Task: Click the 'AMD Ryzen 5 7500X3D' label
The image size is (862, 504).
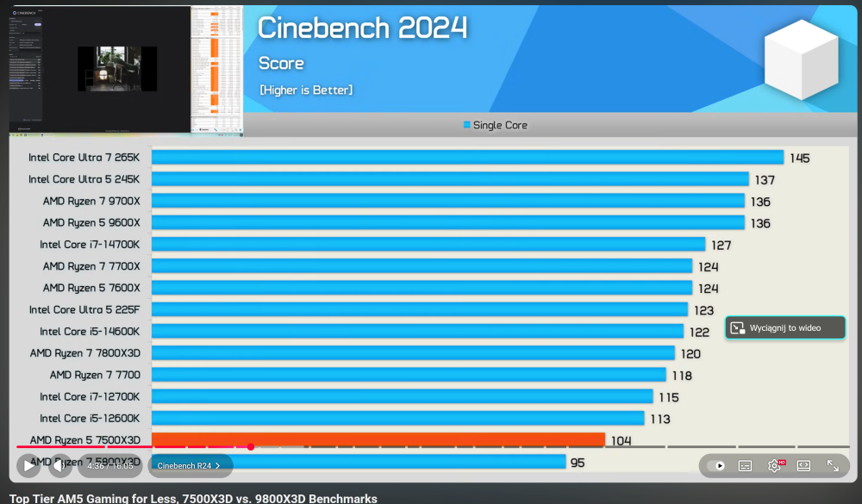Action: tap(84, 439)
